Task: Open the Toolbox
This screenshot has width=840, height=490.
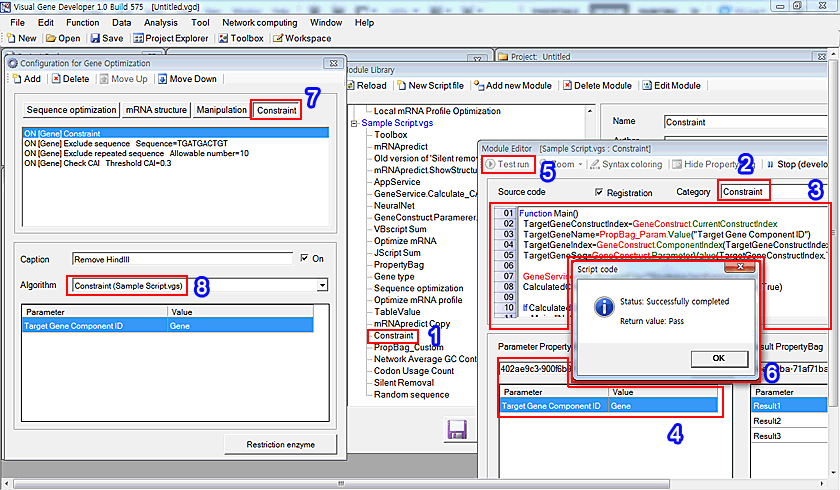Action: click(x=241, y=38)
